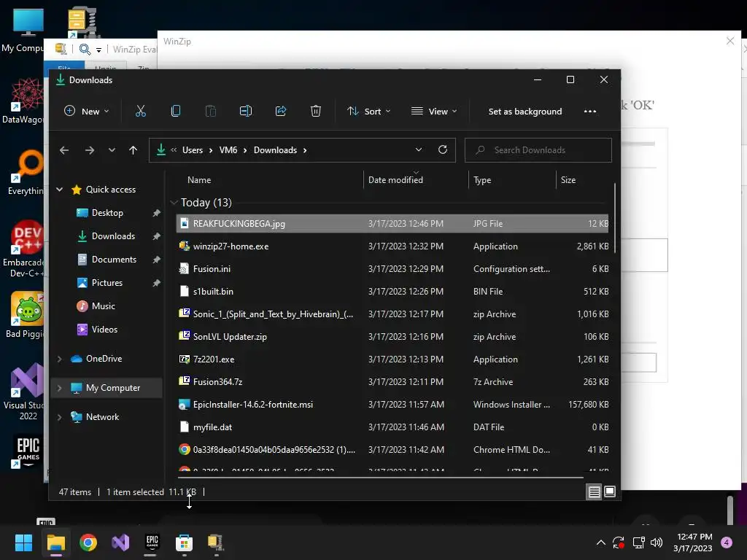Viewport: 747px width, 560px height.
Task: Refresh the Downloads folder view
Action: coord(443,150)
